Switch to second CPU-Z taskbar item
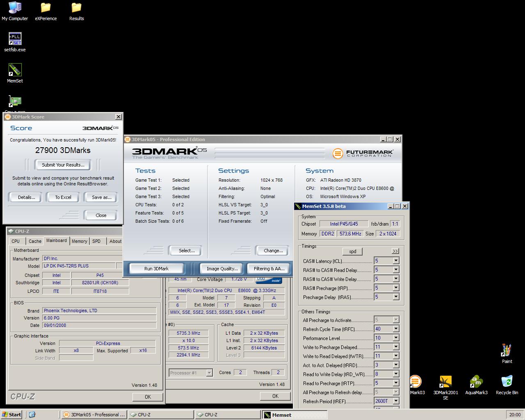 tap(228, 415)
